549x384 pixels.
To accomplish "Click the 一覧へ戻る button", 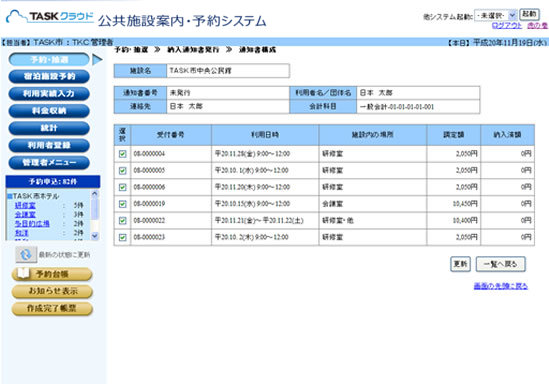I will (x=500, y=264).
